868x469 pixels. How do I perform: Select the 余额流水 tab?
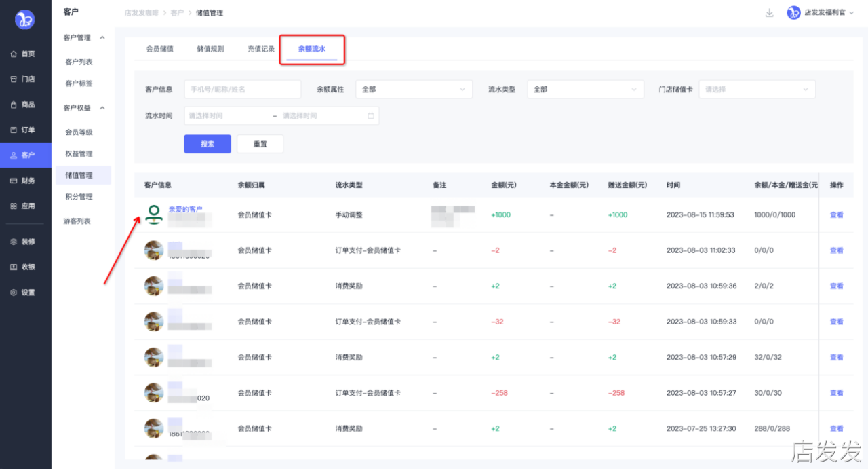(312, 49)
